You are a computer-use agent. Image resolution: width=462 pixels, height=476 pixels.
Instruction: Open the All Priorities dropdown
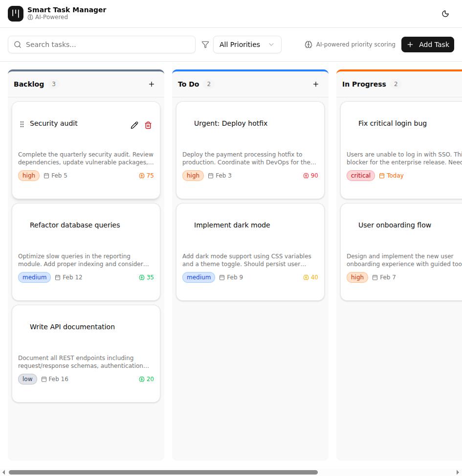coord(247,45)
